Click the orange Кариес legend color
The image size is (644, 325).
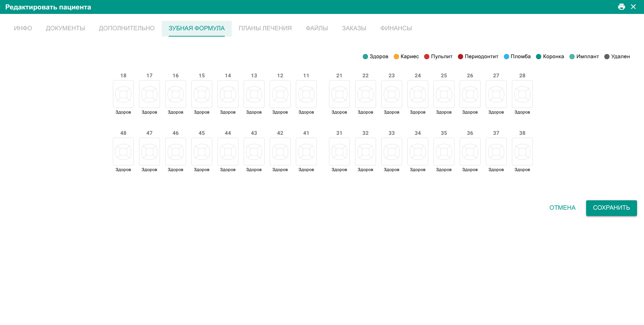pyautogui.click(x=396, y=57)
